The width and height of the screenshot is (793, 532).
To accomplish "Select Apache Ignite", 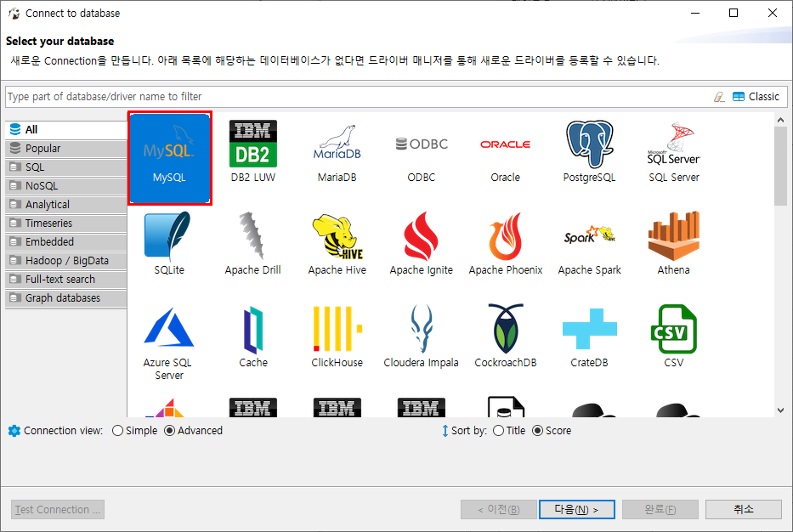I will coord(422,243).
